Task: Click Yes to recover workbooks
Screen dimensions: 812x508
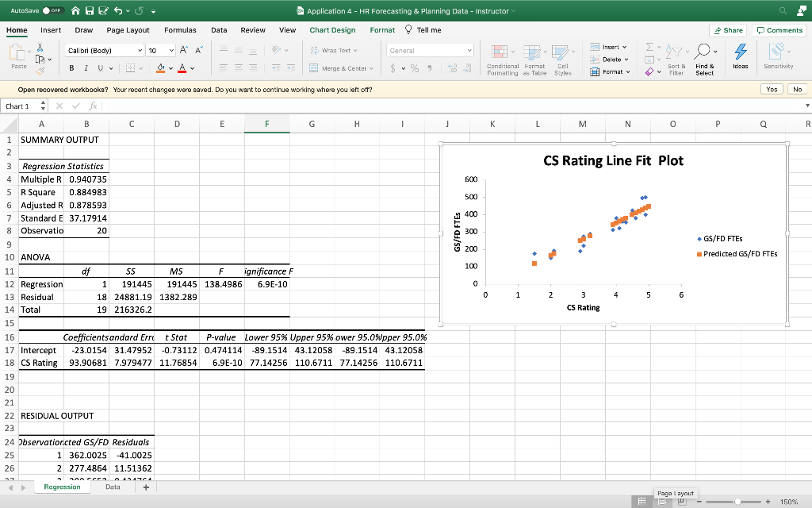Action: click(x=770, y=89)
